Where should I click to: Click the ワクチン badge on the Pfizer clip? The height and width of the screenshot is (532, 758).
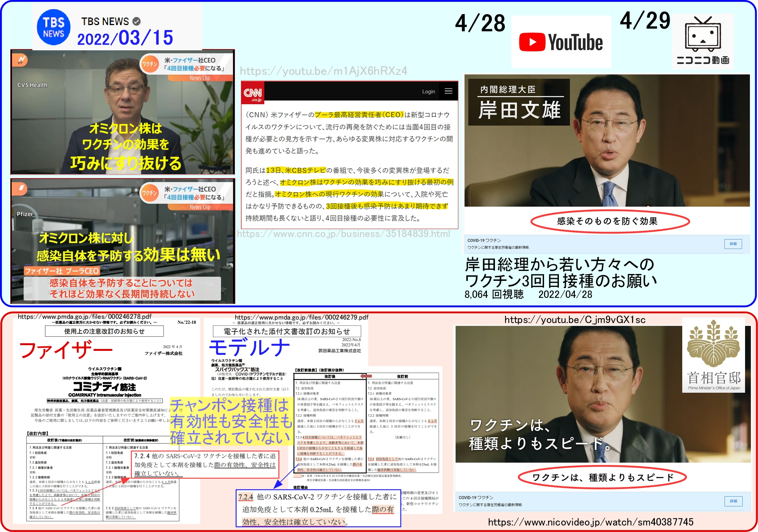tap(150, 193)
